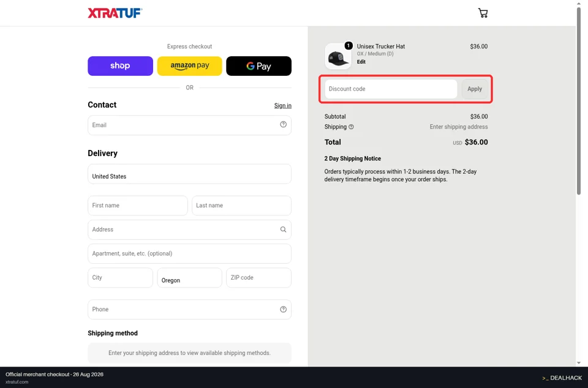
Task: Pay with Amazon Pay button
Action: 189,66
